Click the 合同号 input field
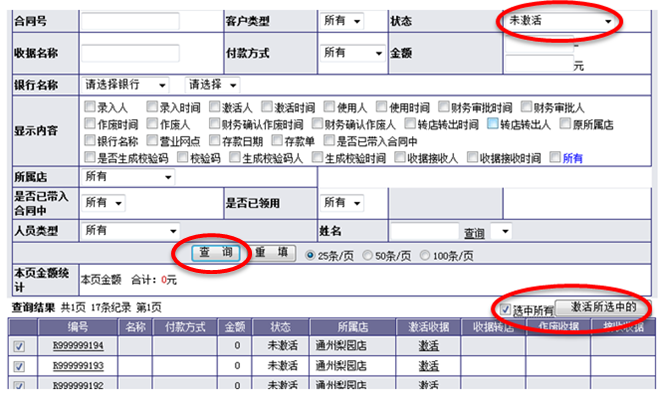The image size is (658, 393). pos(130,21)
